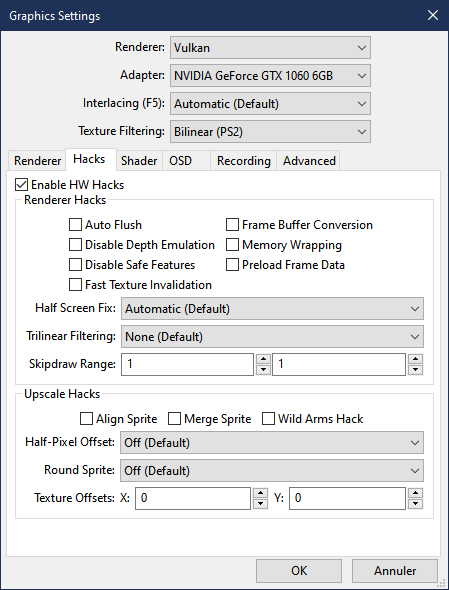Focus the Texture Offsets Y input field
The height and width of the screenshot is (590, 449).
coord(347,498)
